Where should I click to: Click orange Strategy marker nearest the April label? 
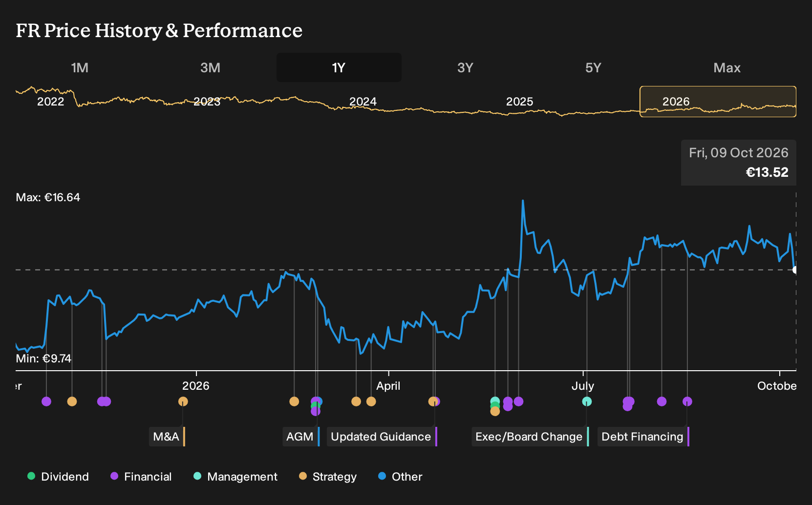(371, 401)
